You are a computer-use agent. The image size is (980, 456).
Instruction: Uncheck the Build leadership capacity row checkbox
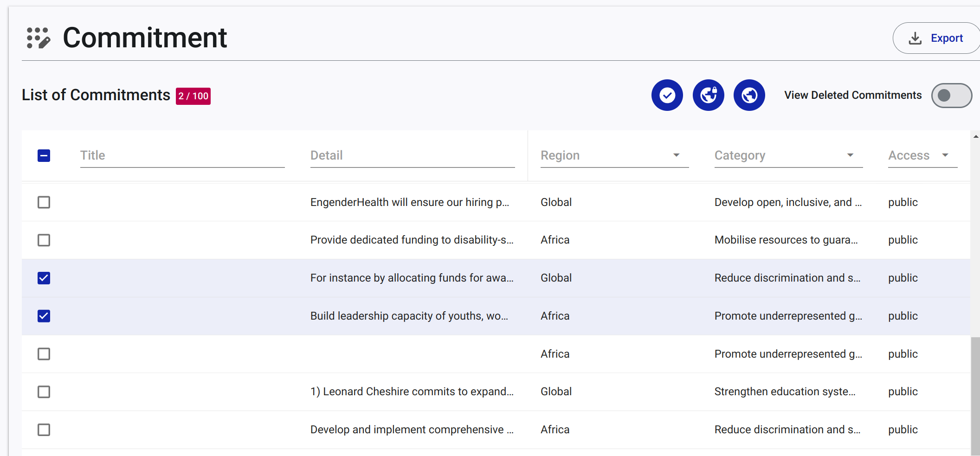pyautogui.click(x=44, y=316)
